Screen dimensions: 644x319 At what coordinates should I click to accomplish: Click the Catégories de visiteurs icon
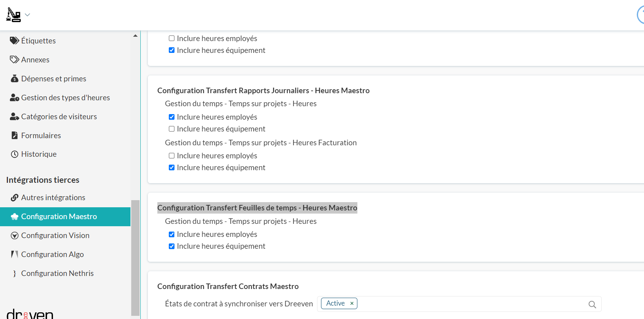coord(15,116)
